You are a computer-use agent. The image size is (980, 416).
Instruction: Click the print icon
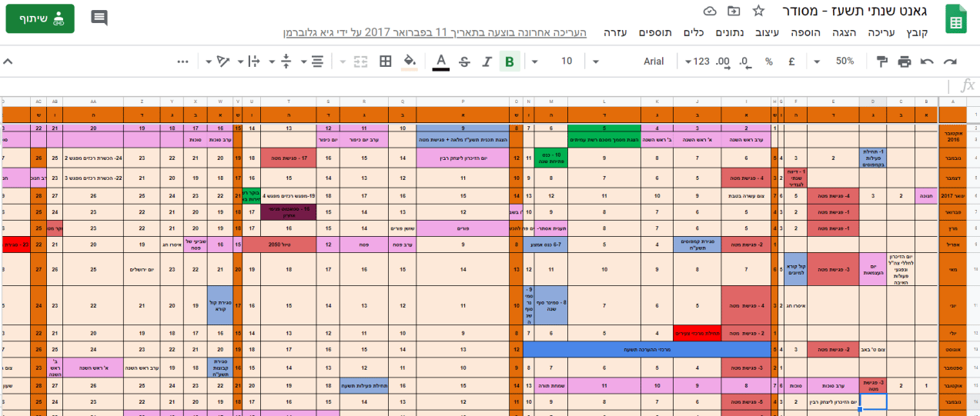click(x=905, y=62)
